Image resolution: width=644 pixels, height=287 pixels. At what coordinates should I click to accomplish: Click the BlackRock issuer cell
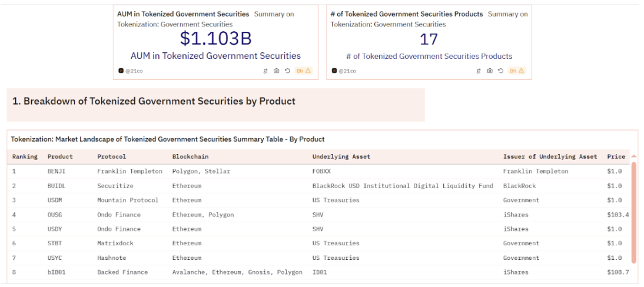pyautogui.click(x=520, y=186)
